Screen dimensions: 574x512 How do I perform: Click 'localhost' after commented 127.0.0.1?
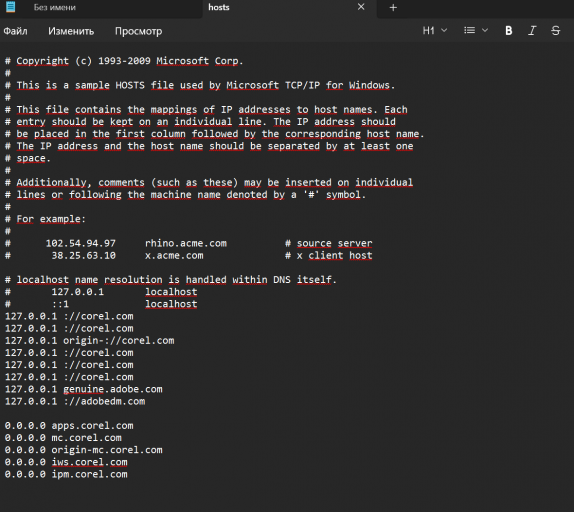171,292
